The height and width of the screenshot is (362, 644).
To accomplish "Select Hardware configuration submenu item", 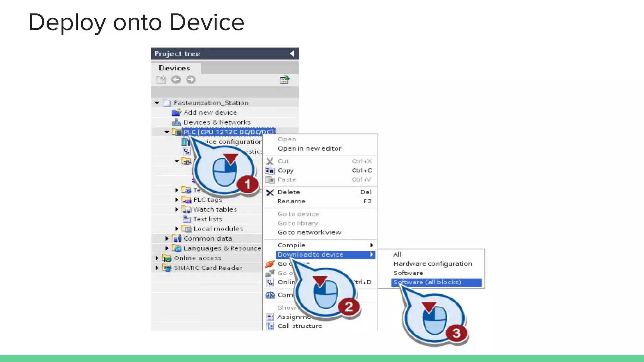I will pyautogui.click(x=433, y=264).
